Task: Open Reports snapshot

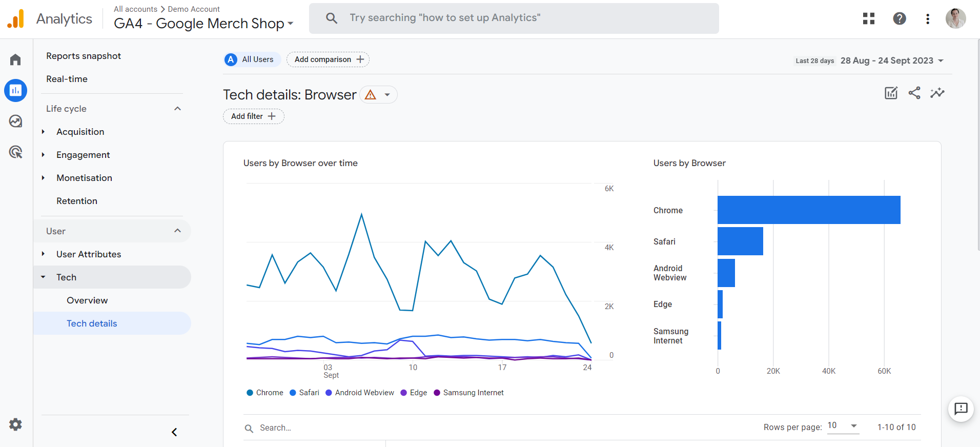Action: point(84,56)
